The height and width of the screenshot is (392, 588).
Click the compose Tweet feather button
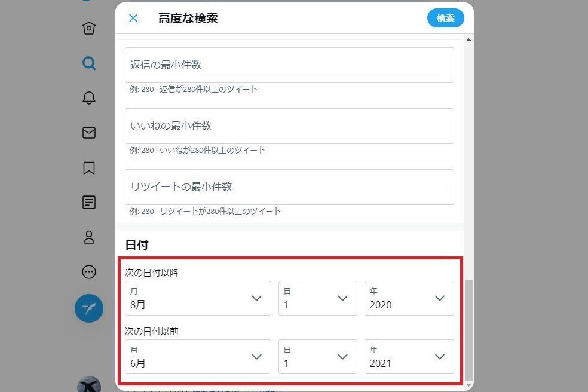click(89, 308)
